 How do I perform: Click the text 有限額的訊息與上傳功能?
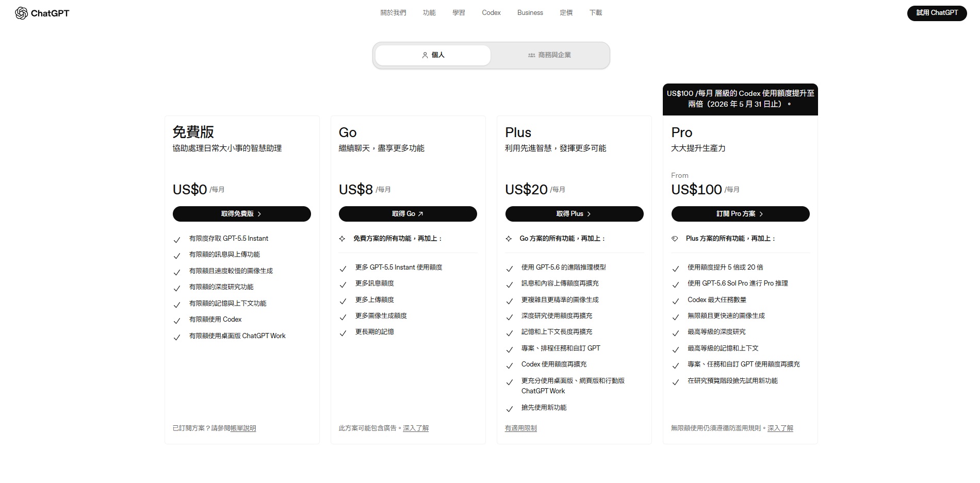point(225,255)
